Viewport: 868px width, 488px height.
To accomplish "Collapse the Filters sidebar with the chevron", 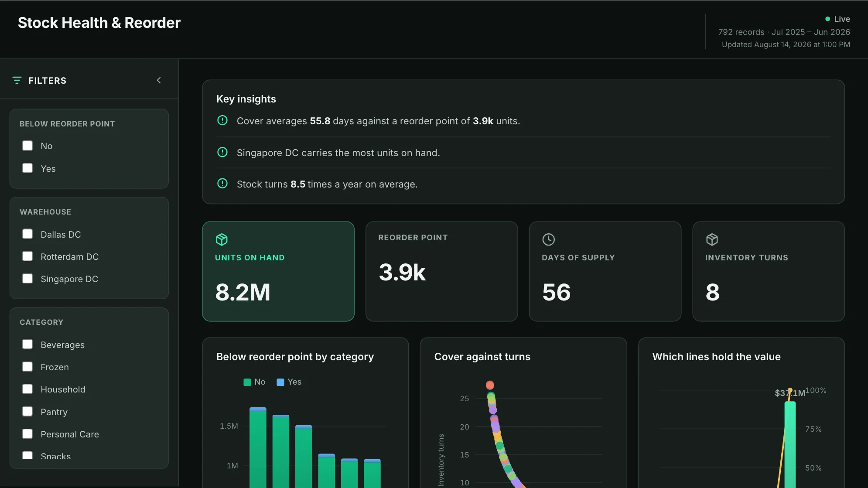I will [x=159, y=80].
